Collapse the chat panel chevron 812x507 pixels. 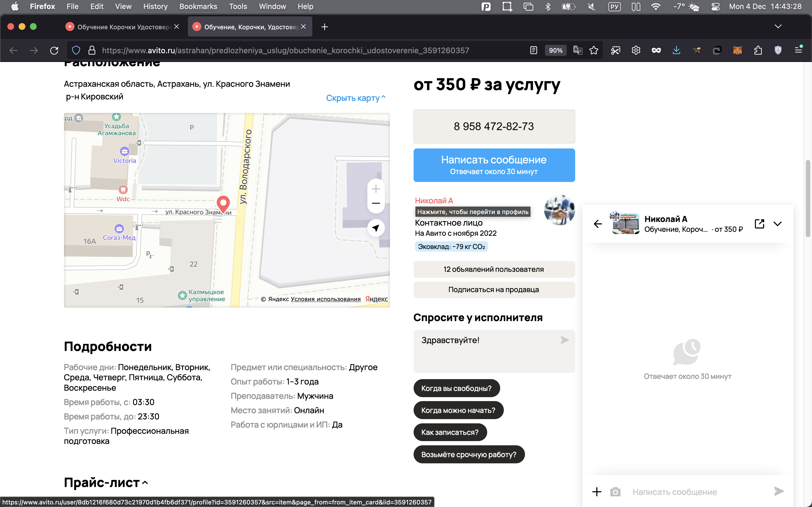(777, 224)
